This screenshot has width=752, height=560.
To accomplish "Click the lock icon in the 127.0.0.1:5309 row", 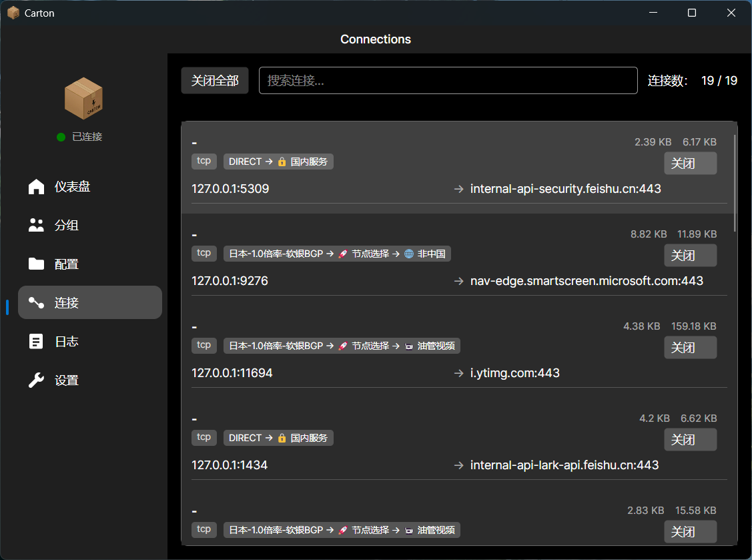I will [282, 162].
